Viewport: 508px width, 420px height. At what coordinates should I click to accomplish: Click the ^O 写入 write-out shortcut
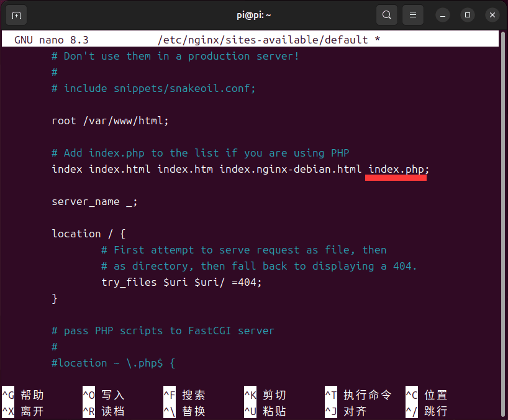[104, 395]
